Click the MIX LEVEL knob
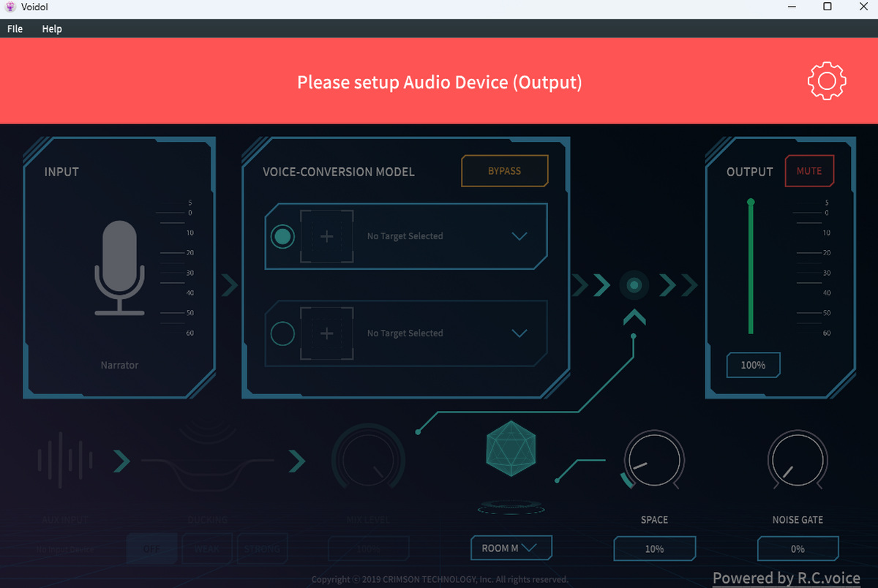 368,459
